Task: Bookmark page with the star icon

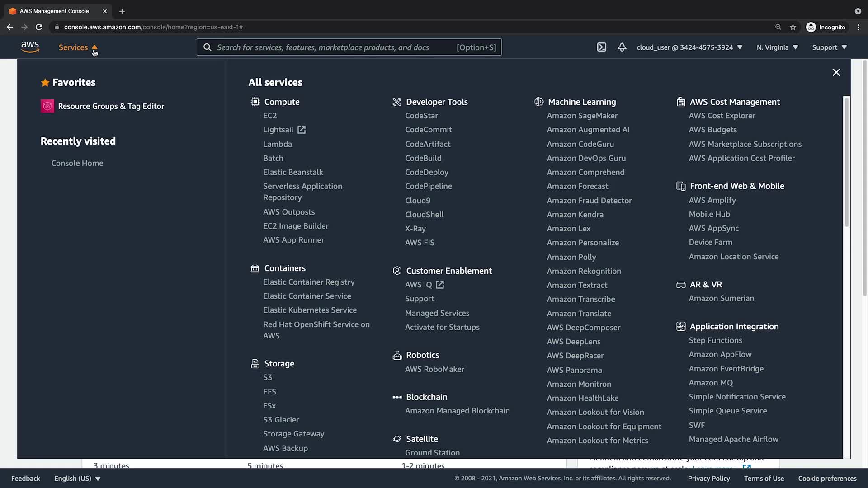Action: [793, 27]
